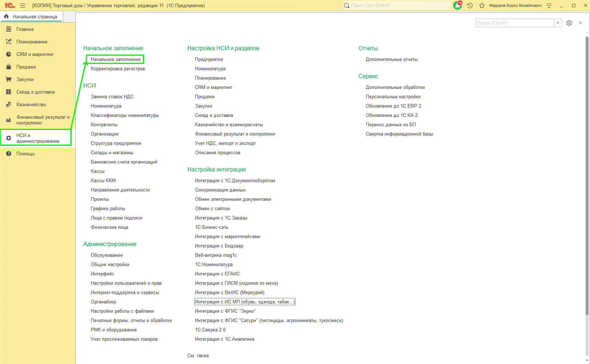Click the notifications bell icon

(x=457, y=6)
